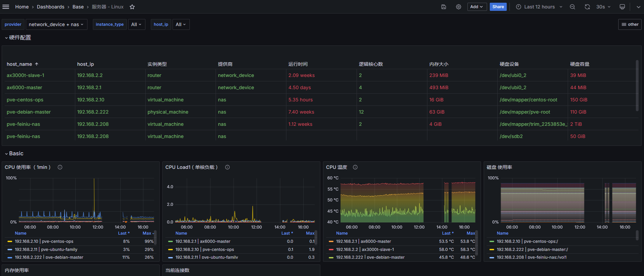Screen dimensions: 644x276
Task: Click the hardware table vertical scrollbar
Action: pyautogui.click(x=637, y=85)
